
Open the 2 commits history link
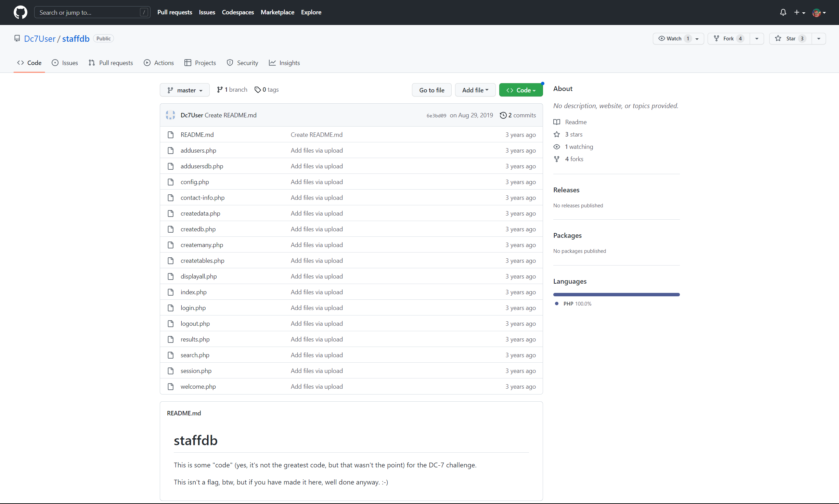click(518, 115)
